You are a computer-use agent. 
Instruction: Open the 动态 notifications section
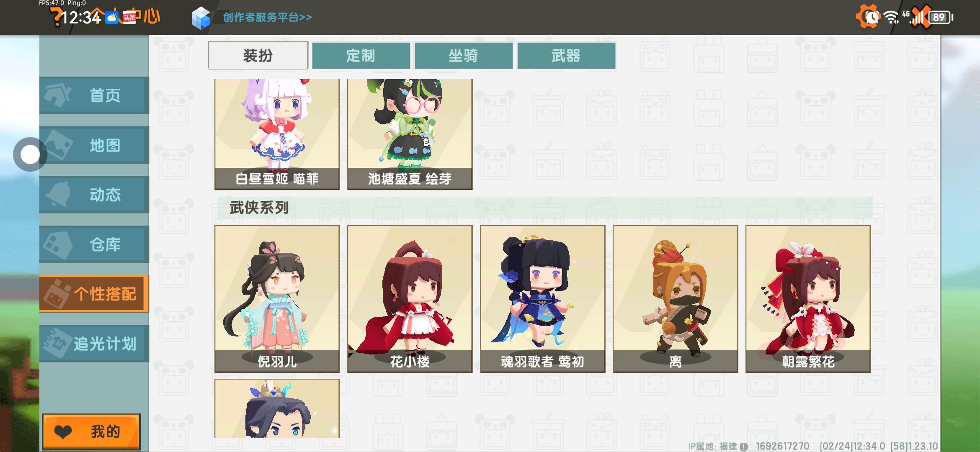[94, 195]
